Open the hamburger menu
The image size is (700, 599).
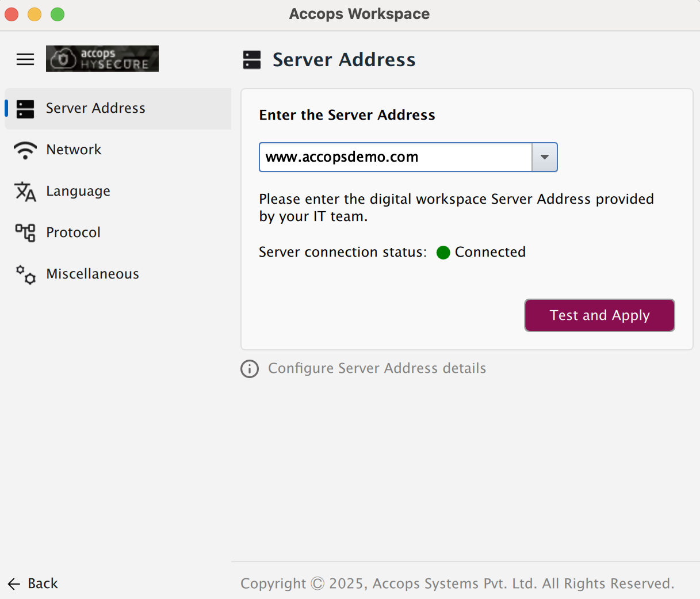tap(25, 59)
